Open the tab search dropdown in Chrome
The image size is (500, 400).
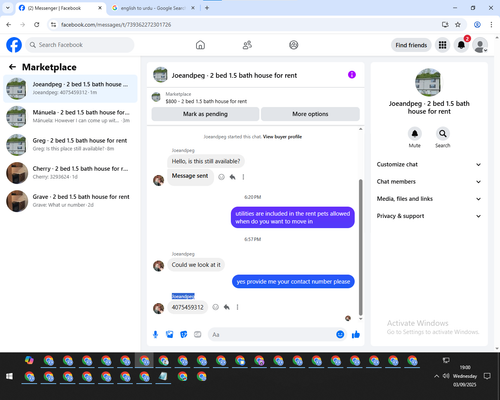[x=8, y=8]
